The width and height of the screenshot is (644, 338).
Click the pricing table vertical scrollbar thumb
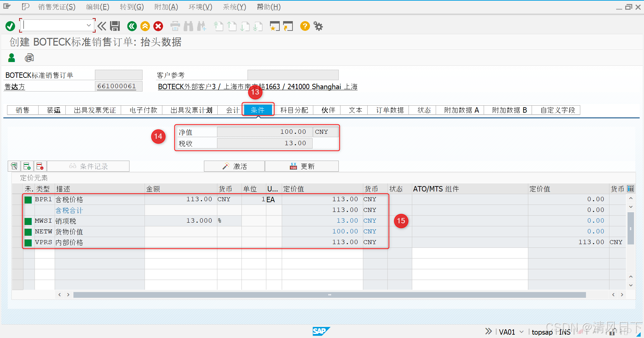point(631,228)
